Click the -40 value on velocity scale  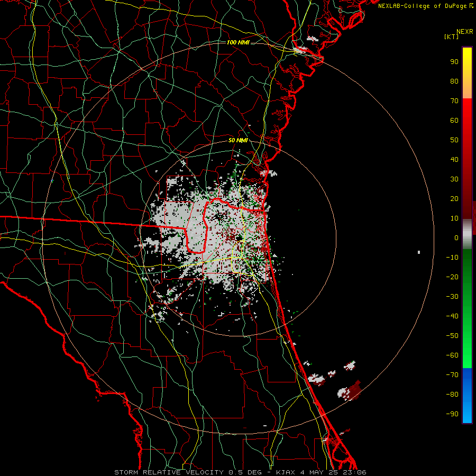452,316
